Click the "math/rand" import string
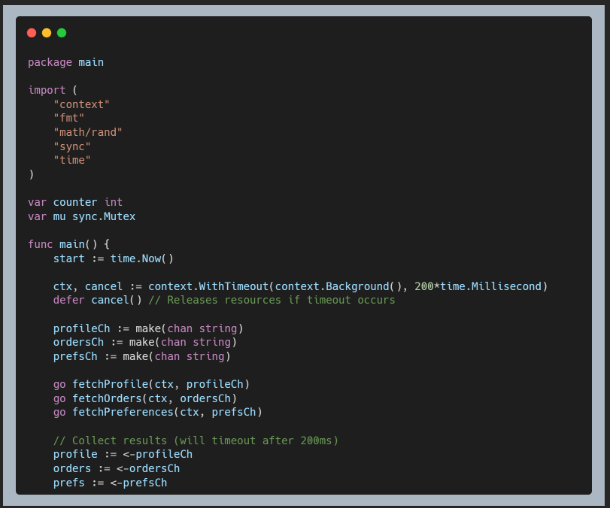 pyautogui.click(x=88, y=132)
